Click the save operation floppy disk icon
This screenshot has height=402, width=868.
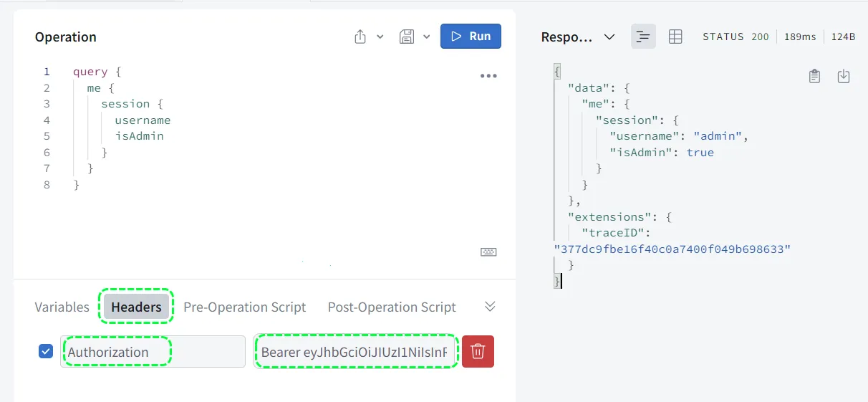pyautogui.click(x=407, y=37)
